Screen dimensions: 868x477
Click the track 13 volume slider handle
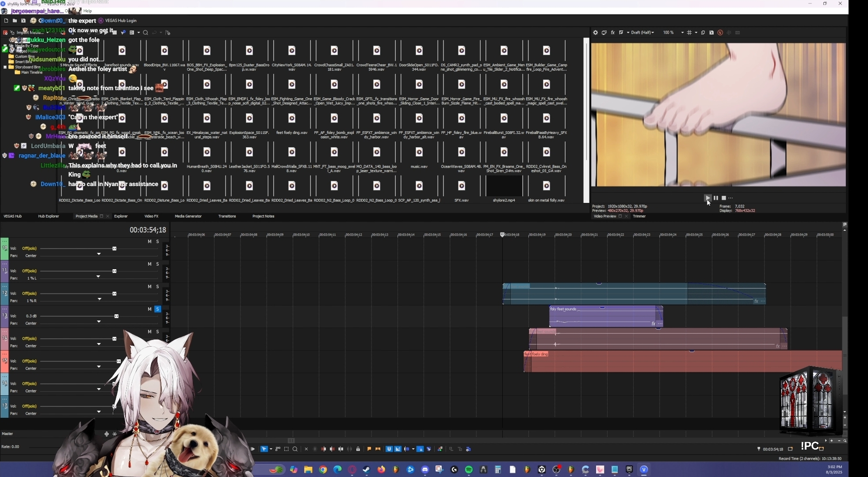click(x=116, y=317)
